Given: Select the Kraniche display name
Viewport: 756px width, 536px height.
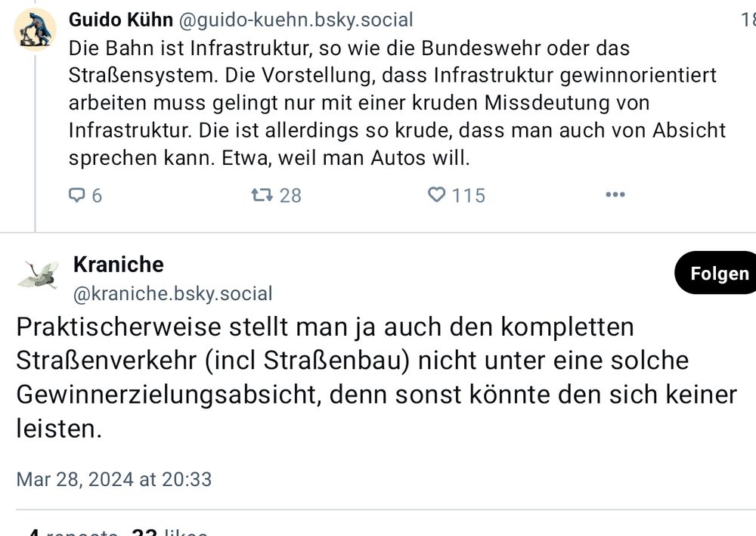Looking at the screenshot, I should coord(118,265).
